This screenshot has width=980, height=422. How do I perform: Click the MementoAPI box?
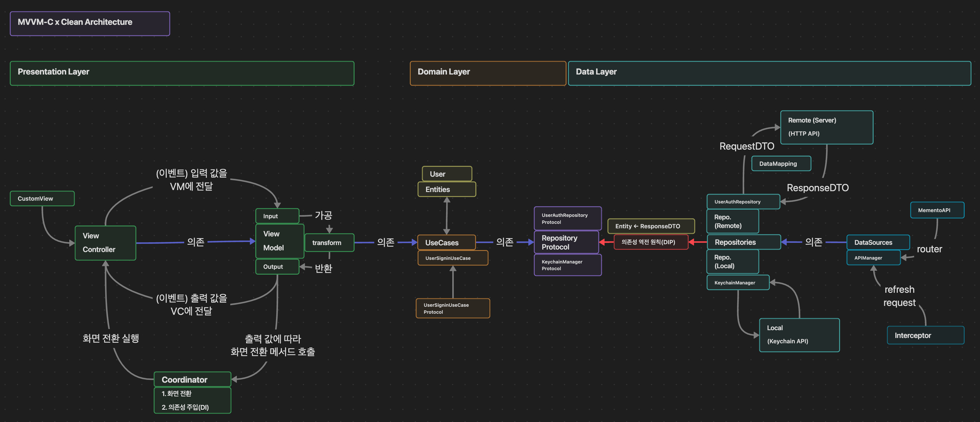937,210
